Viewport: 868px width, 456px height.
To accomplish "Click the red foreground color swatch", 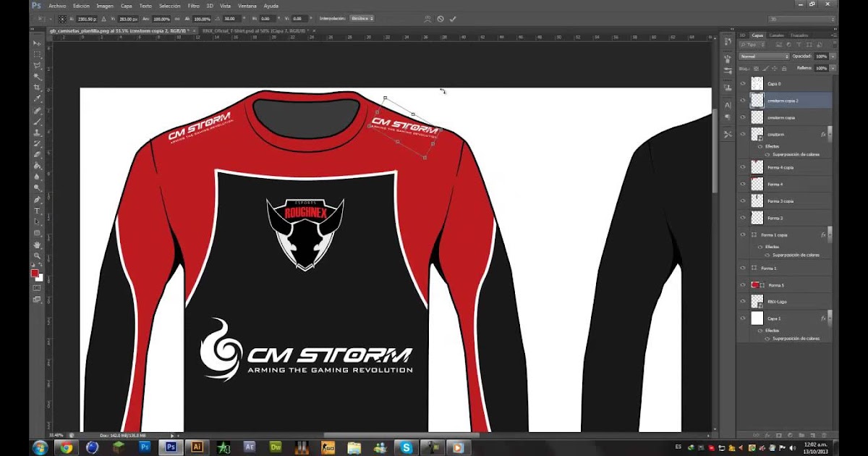I will pyautogui.click(x=35, y=274).
